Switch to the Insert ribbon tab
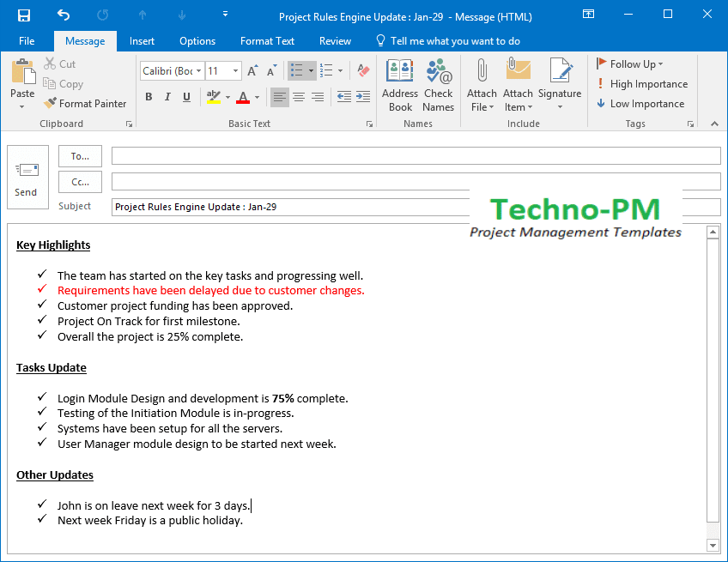728x562 pixels. [142, 40]
